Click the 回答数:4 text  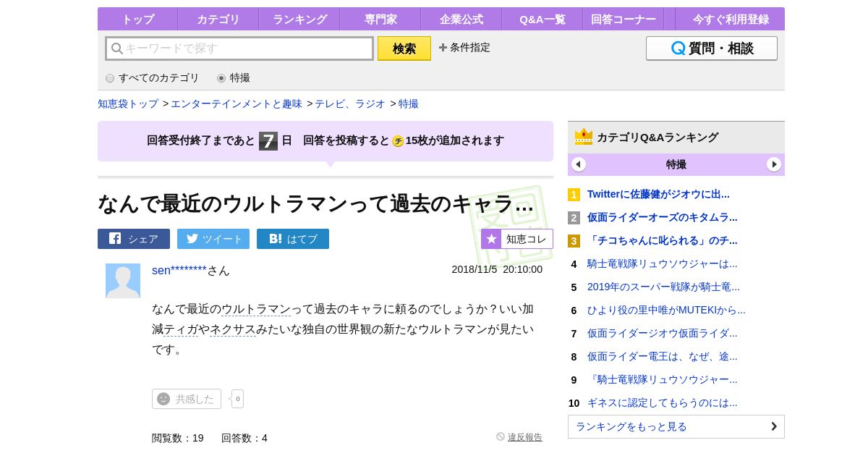[244, 438]
